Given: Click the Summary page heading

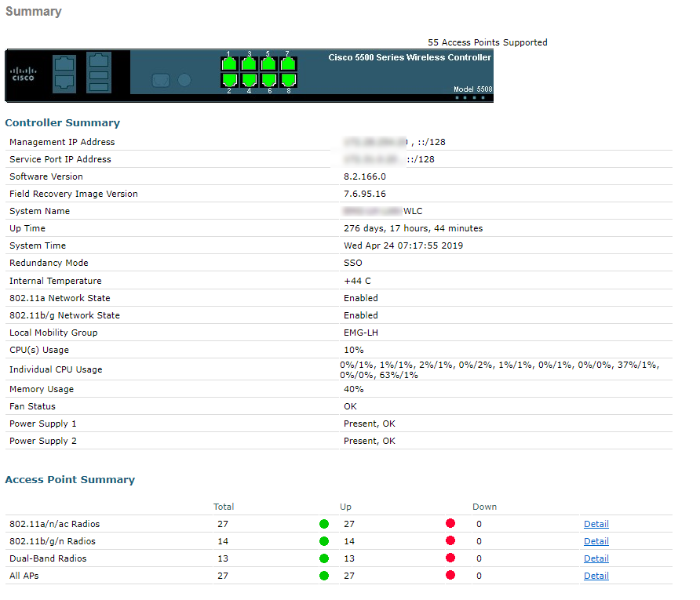Looking at the screenshot, I should coord(34,12).
